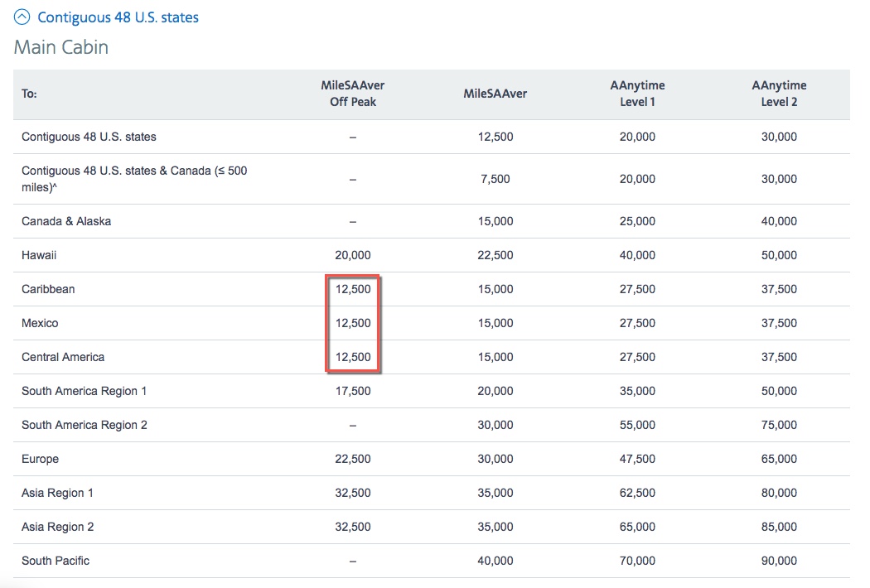Viewport: 870px width, 588px height.
Task: Click Central America's Off Peak value 12,500
Action: click(353, 357)
